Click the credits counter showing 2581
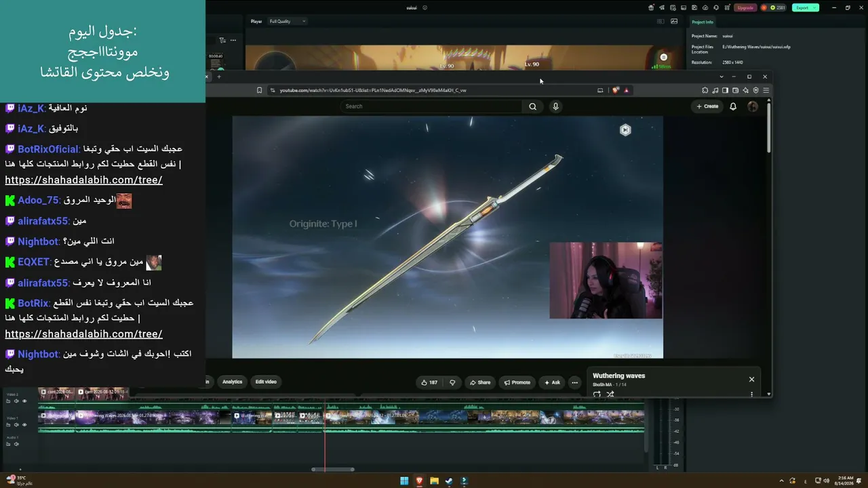 (773, 7)
